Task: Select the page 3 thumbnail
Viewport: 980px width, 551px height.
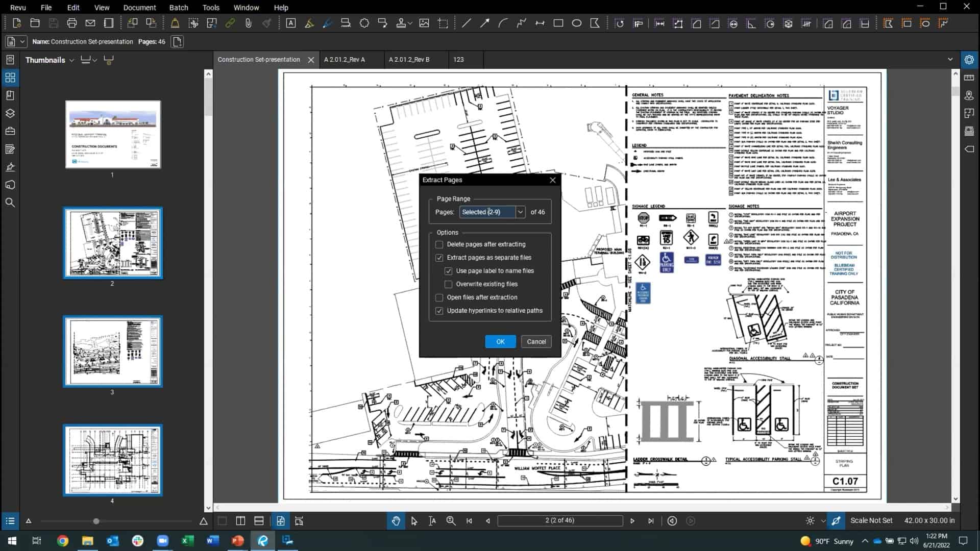Action: tap(113, 352)
